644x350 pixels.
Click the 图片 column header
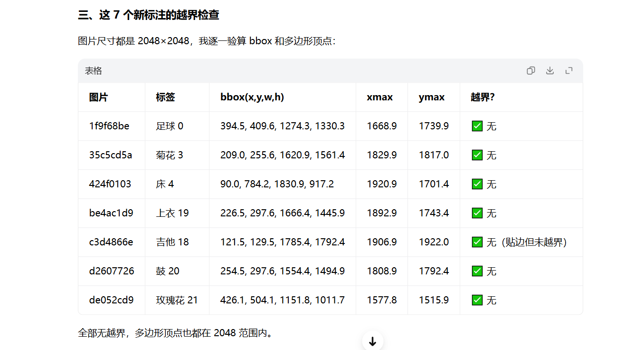98,97
